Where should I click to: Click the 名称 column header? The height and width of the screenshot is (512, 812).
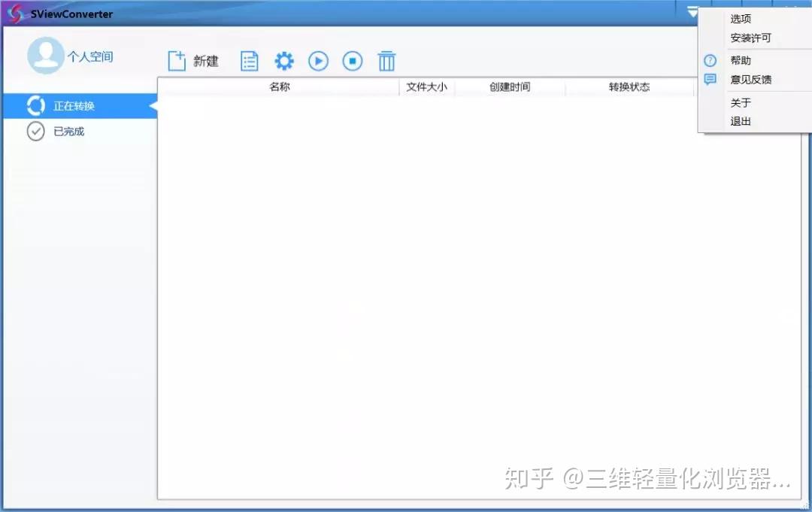tap(281, 86)
